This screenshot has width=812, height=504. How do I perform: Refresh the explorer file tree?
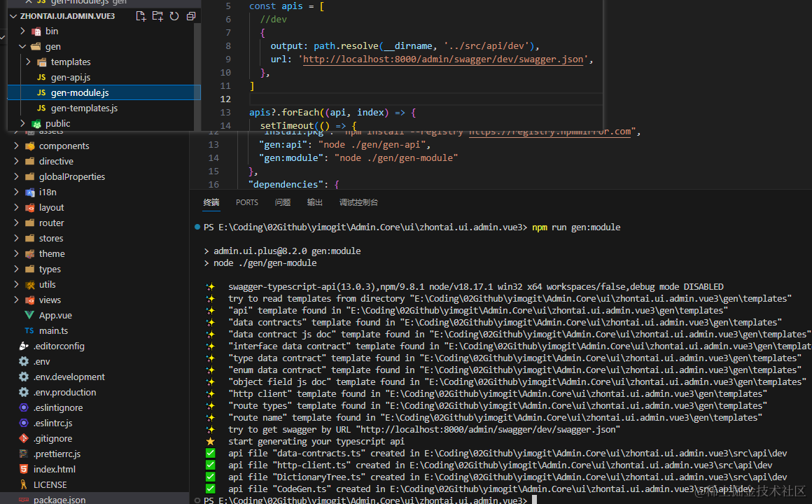(x=174, y=16)
